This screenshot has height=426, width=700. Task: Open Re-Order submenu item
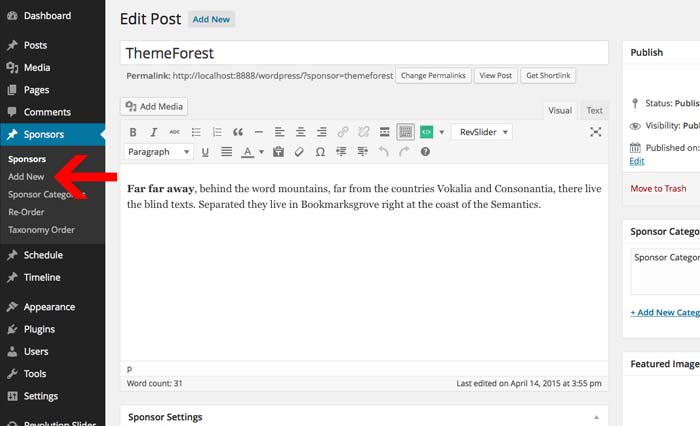pos(26,212)
